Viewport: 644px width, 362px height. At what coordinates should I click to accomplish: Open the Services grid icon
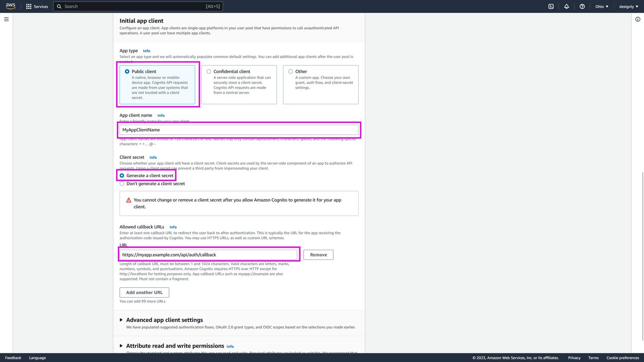tap(28, 6)
